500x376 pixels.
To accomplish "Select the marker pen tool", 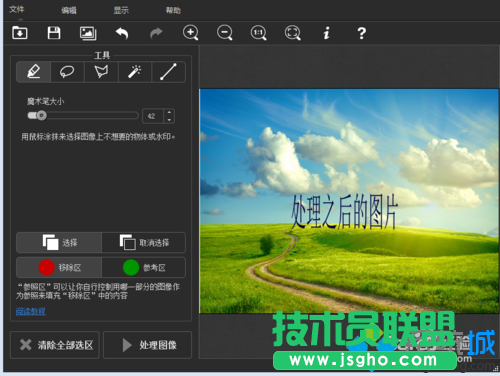I will [x=34, y=72].
